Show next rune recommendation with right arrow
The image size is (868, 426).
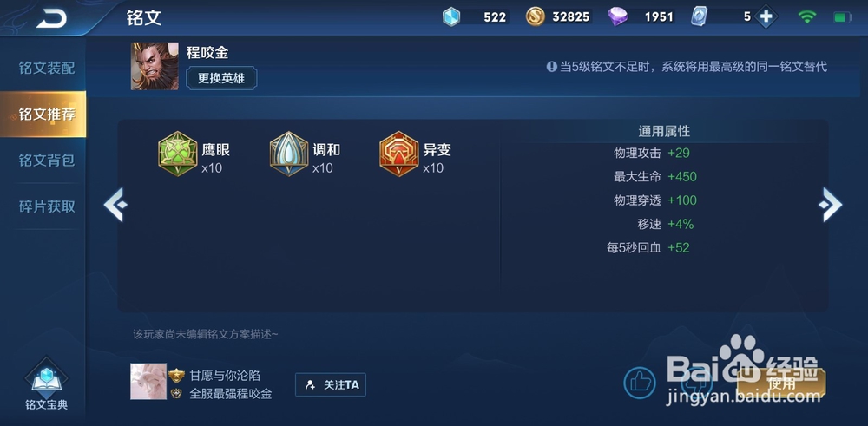831,205
